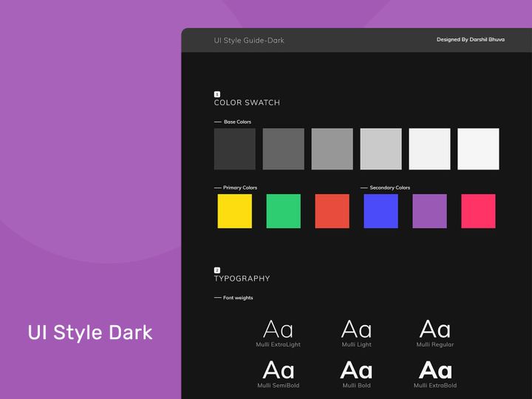Screen dimensions: 532x399
Task: Select the Mulli SemiBold 'Aa' font sample
Action: point(279,370)
